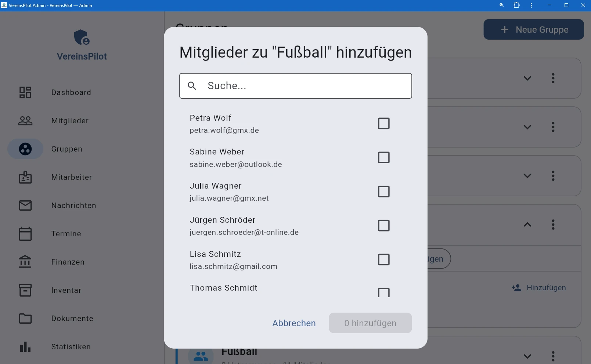
Task: Select the Finanzen bank icon
Action: point(25,262)
